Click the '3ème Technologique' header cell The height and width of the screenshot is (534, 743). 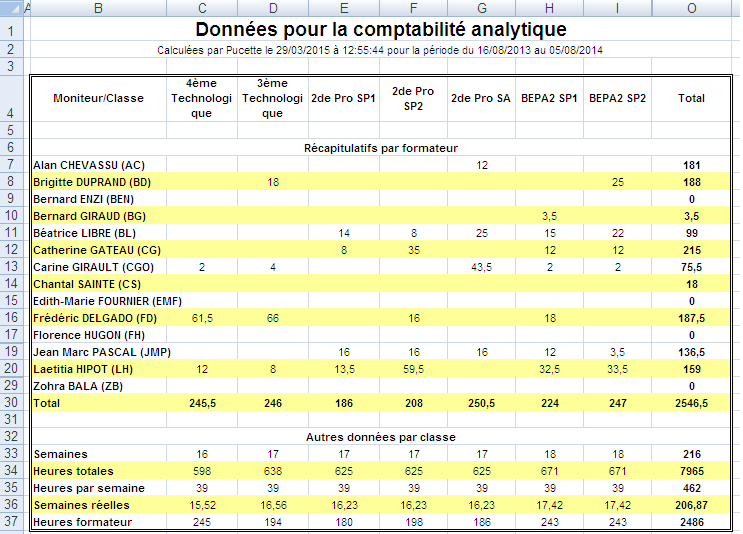273,98
